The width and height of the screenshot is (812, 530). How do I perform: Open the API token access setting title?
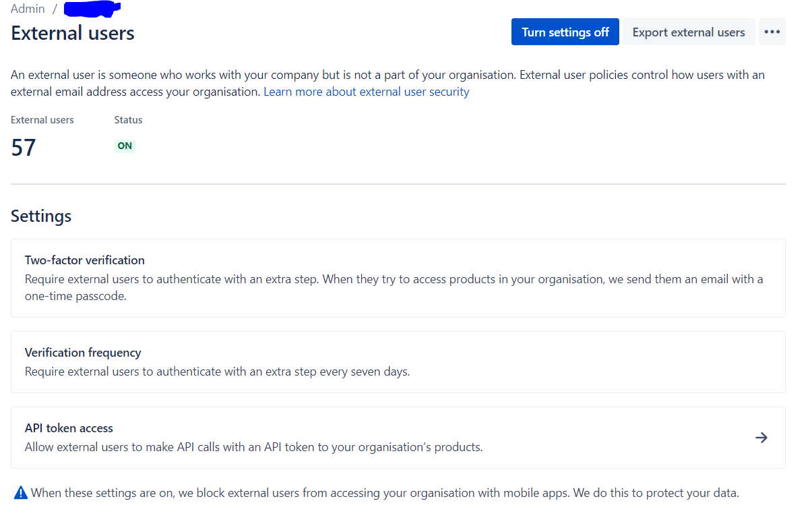tap(69, 428)
